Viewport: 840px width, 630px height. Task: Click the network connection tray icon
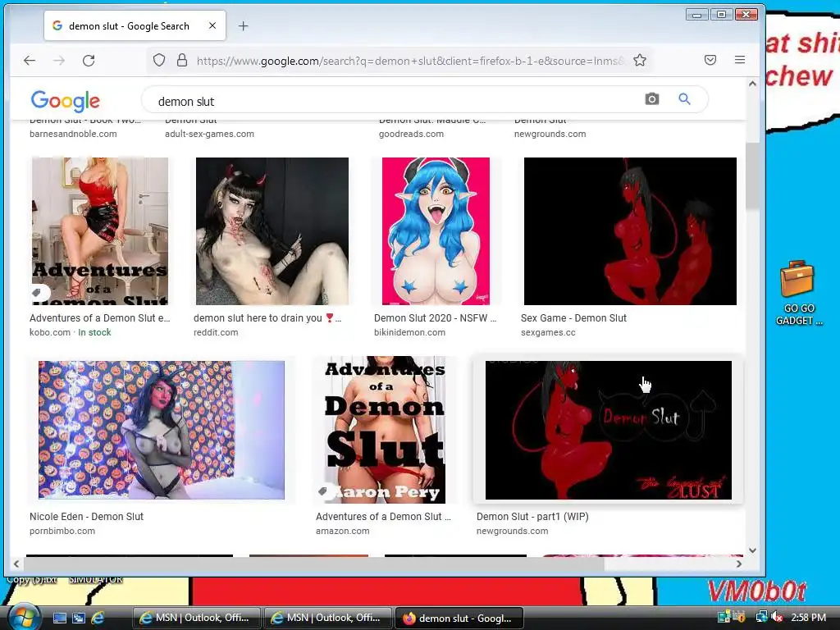point(761,618)
